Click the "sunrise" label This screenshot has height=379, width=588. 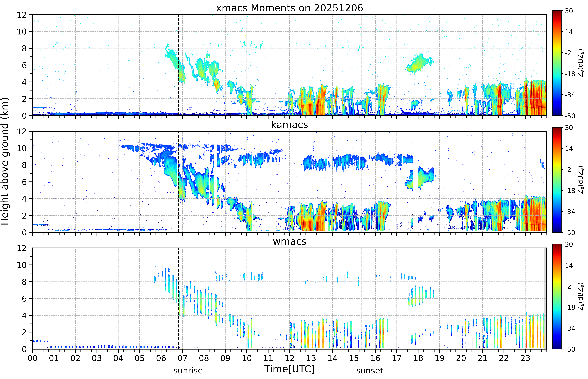click(x=188, y=371)
